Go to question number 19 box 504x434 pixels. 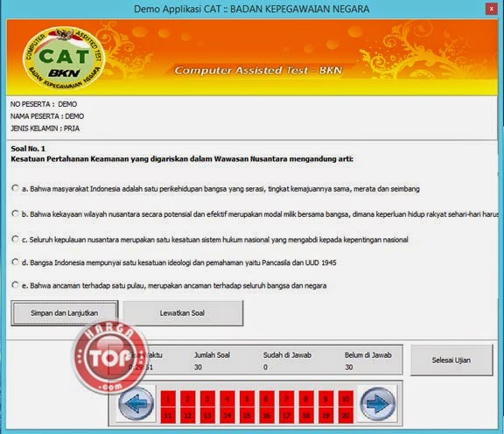tap(325, 416)
